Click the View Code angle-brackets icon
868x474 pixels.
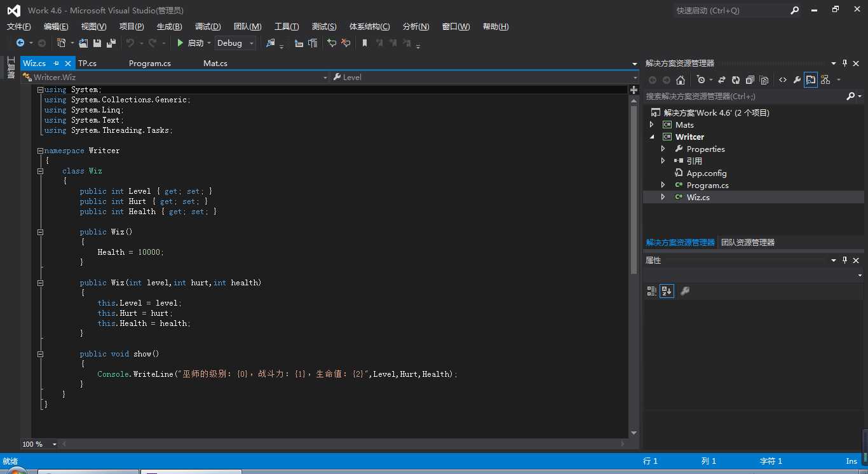(x=782, y=80)
